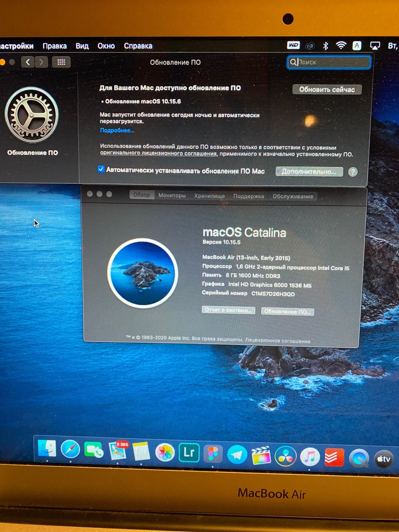The width and height of the screenshot is (399, 532).
Task: Switch to the Мониторы tab
Action: coord(172,195)
